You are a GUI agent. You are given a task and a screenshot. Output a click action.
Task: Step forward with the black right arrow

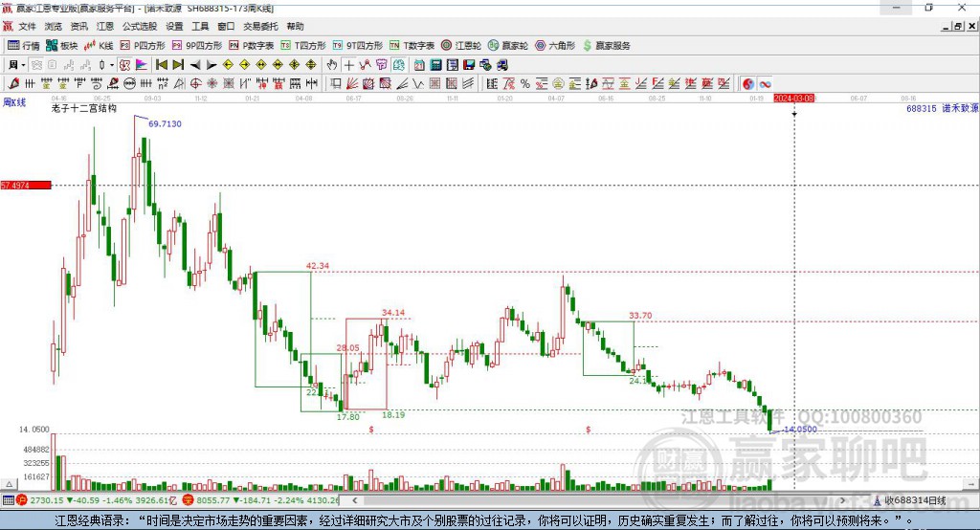(212, 65)
